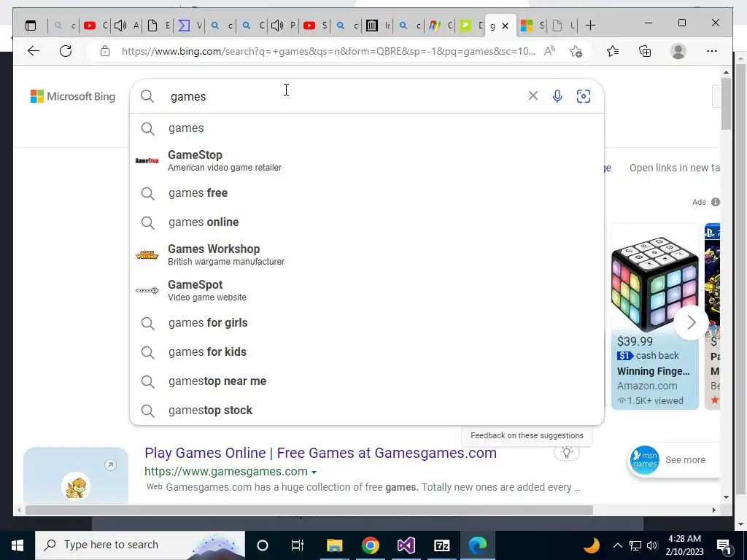
Task: Click the GameStop logo thumbnail
Action: coord(147,160)
